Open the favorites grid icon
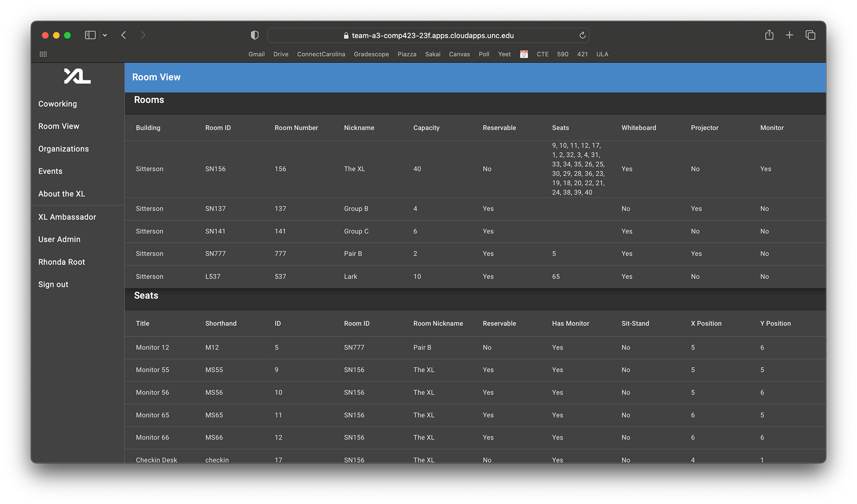This screenshot has width=857, height=504. pos(43,54)
